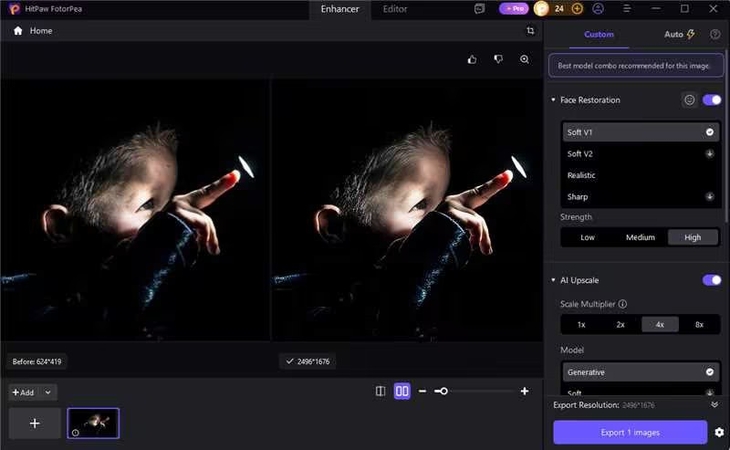Click the large plus add-image tile
This screenshot has height=450, width=730.
(x=34, y=423)
